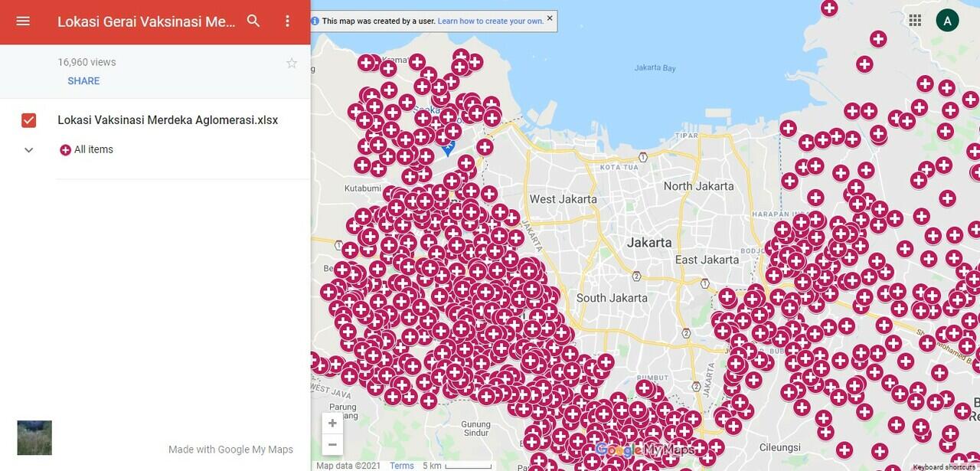Screen dimensions: 980x471
Task: Star this map
Action: [292, 63]
